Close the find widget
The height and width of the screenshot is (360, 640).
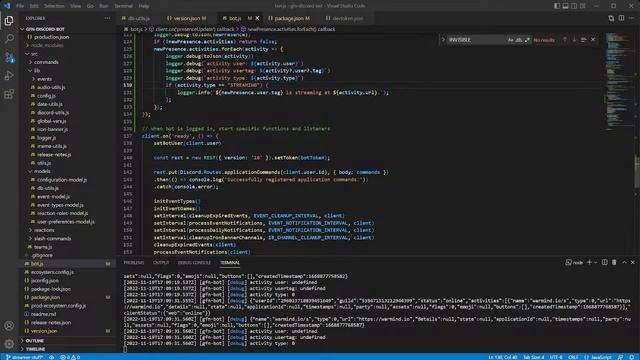[593, 40]
